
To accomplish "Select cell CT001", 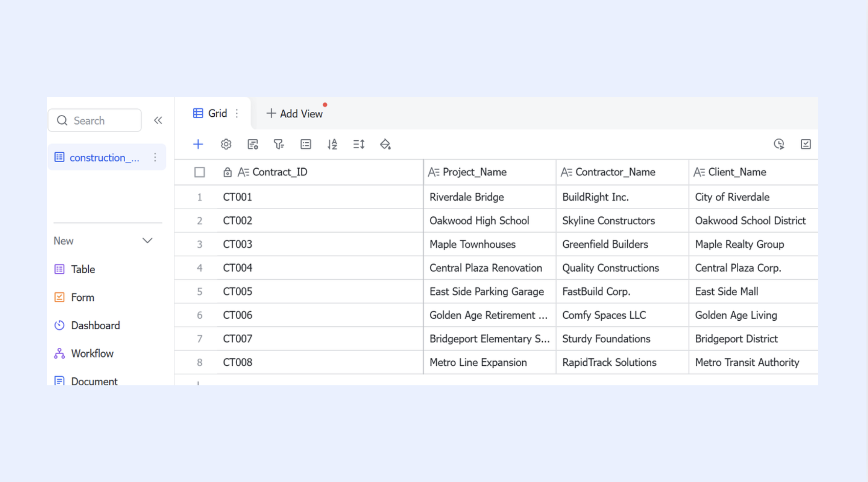I will tap(320, 197).
